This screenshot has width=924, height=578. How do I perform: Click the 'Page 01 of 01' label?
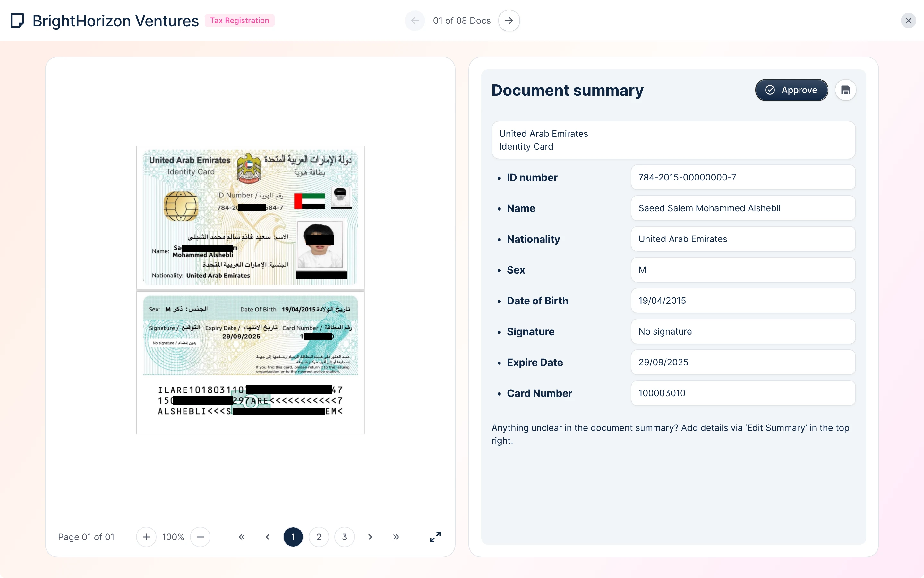86,537
